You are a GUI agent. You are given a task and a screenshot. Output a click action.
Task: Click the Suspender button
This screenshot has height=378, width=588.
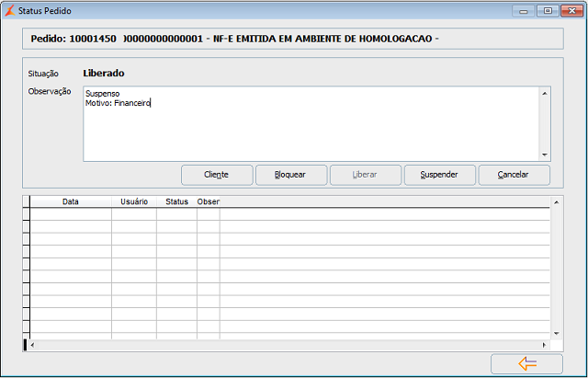click(439, 175)
